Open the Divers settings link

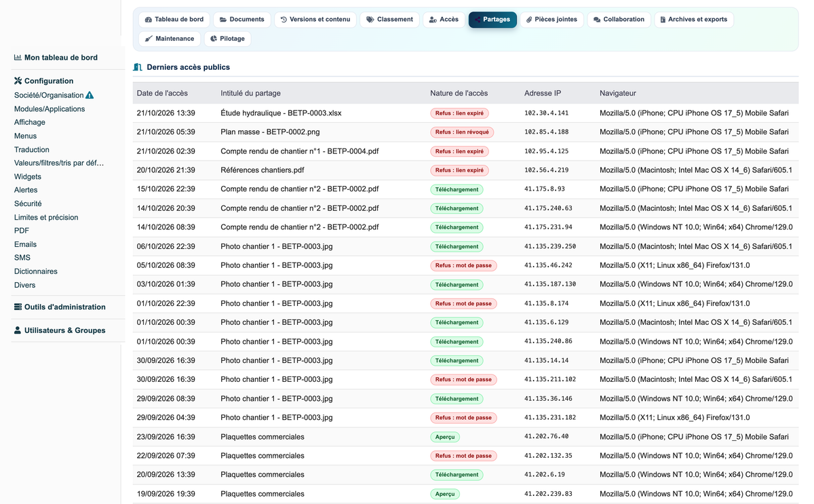click(24, 285)
